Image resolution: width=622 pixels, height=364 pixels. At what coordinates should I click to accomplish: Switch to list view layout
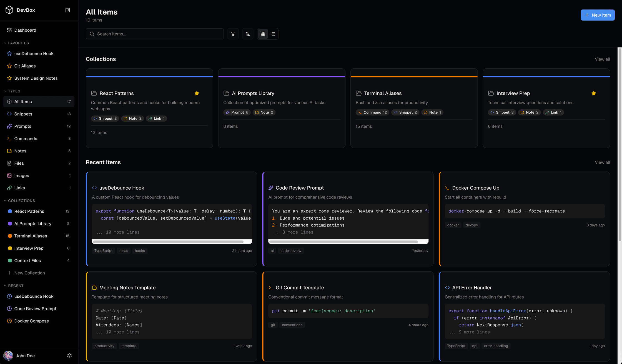tap(273, 34)
